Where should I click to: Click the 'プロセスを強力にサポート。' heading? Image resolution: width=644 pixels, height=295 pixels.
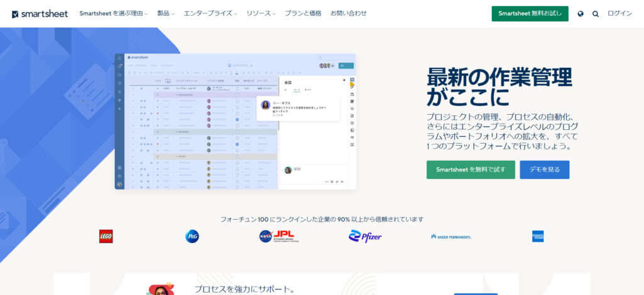(245, 289)
